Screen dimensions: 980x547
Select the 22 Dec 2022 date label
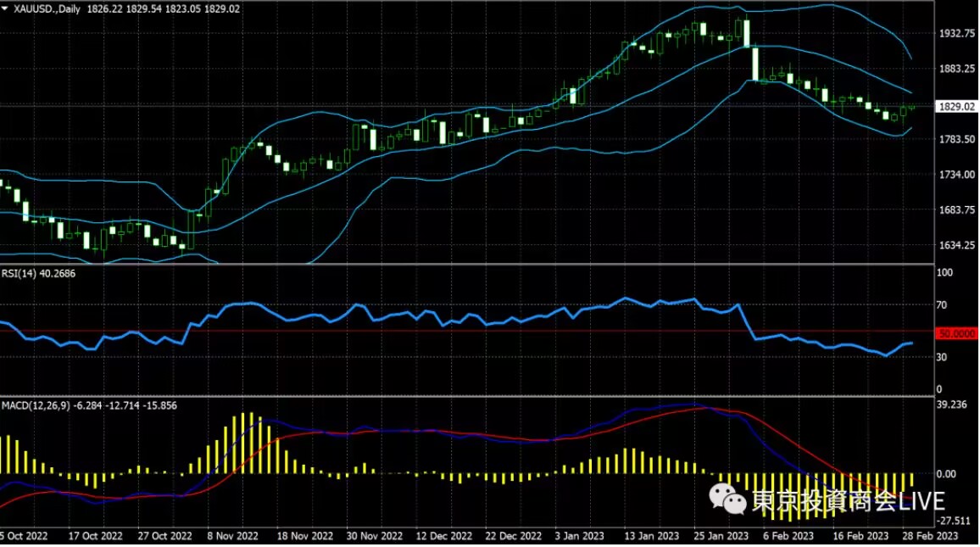coord(514,536)
